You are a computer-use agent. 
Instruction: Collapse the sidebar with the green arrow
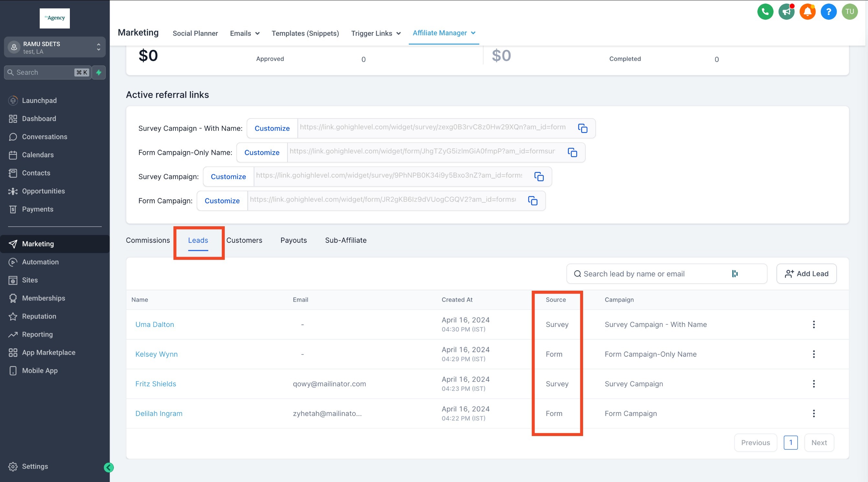pos(109,467)
